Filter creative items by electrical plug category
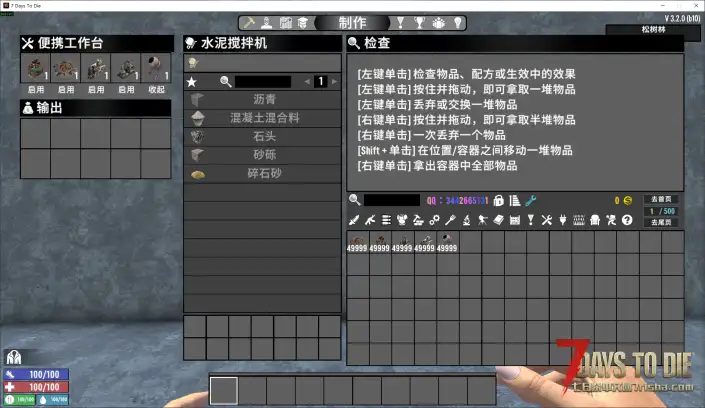 [x=562, y=220]
